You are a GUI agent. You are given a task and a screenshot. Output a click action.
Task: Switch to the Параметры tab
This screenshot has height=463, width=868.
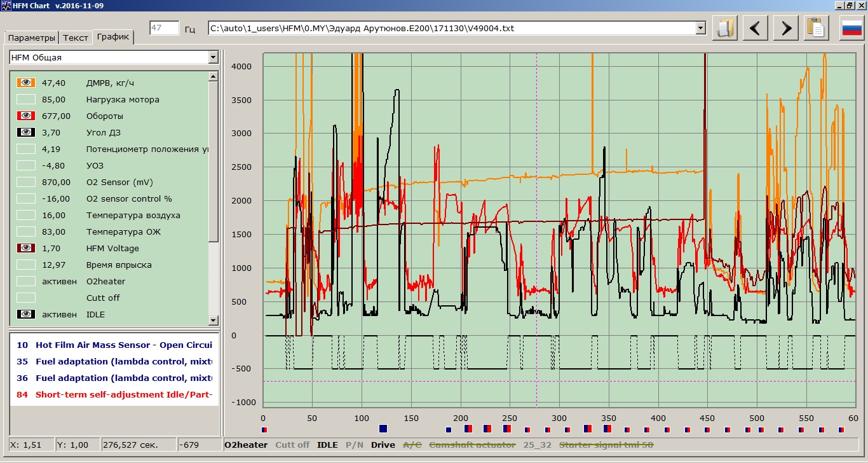(32, 38)
